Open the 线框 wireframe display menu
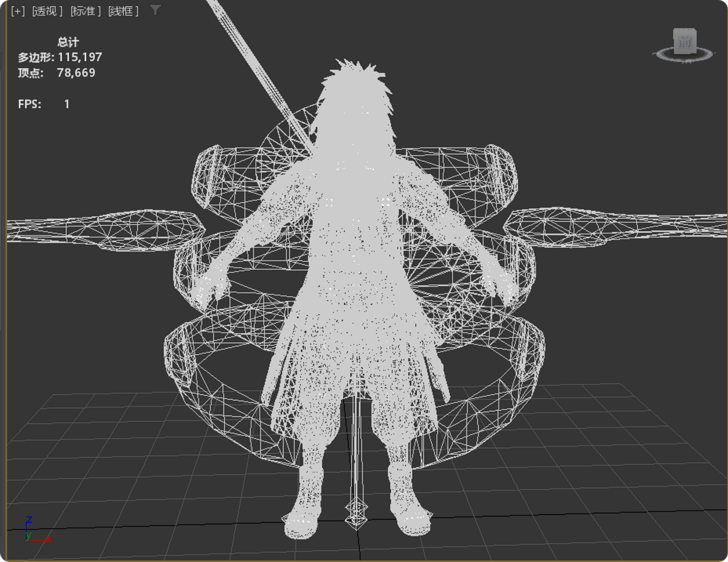 [123, 11]
